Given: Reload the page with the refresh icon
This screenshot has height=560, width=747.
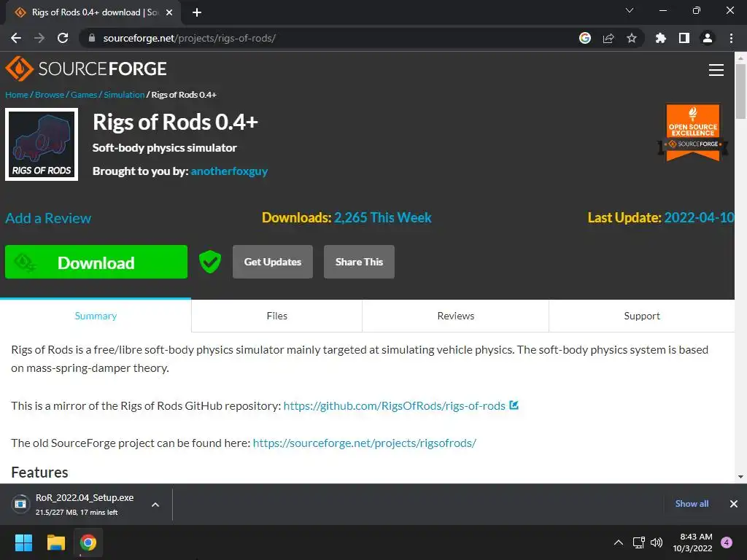Looking at the screenshot, I should point(63,38).
